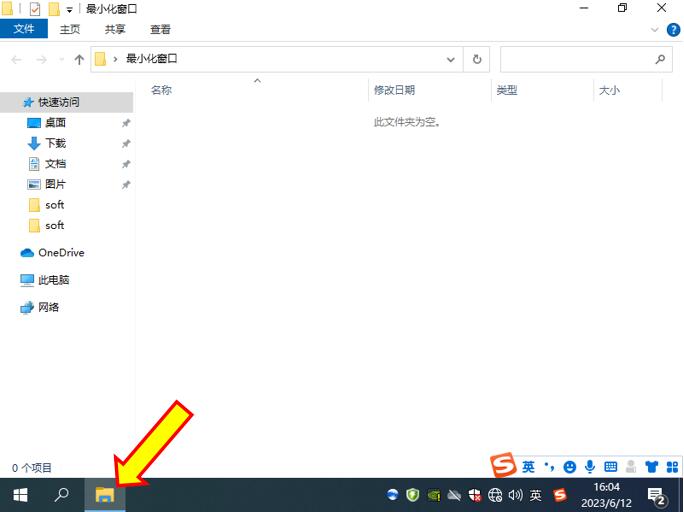Click the taskbar search magnifier icon
The width and height of the screenshot is (684, 512).
point(62,495)
